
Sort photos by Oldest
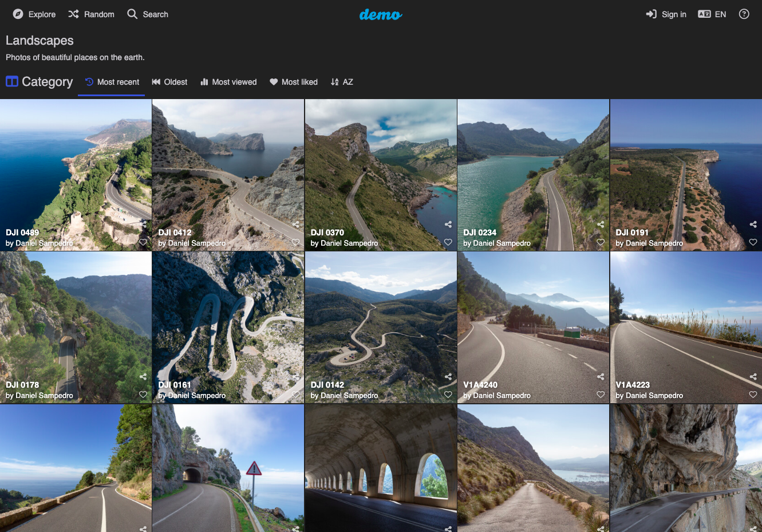click(169, 82)
